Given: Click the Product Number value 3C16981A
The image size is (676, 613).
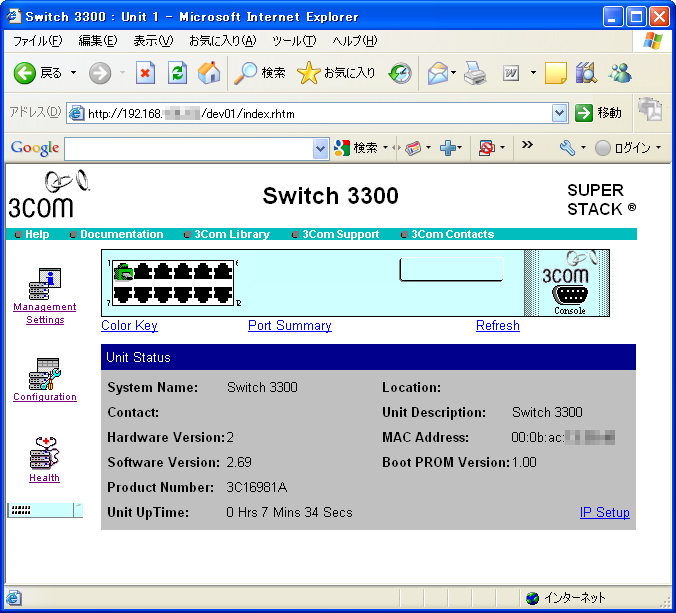Looking at the screenshot, I should pos(257,487).
